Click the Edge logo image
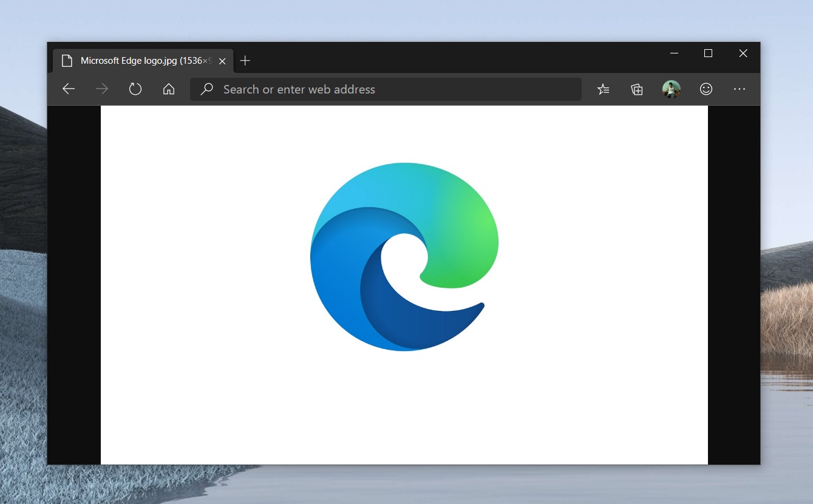Viewport: 813px width, 504px height. click(x=404, y=257)
